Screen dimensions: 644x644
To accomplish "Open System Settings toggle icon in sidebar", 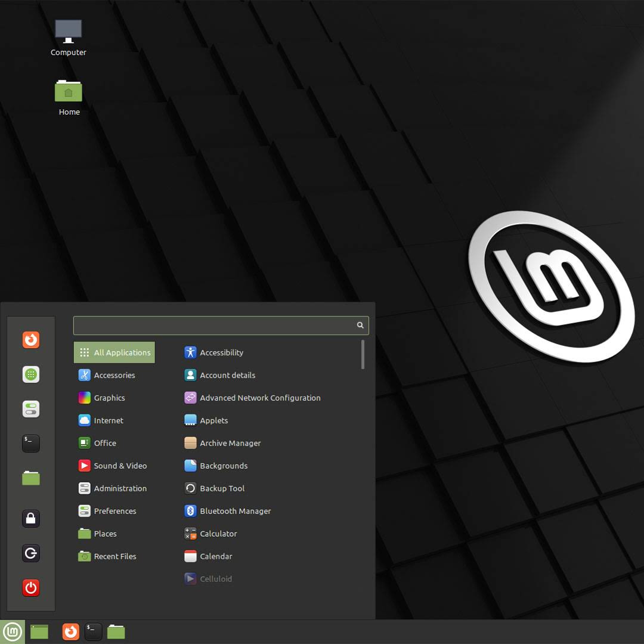I will 31,409.
